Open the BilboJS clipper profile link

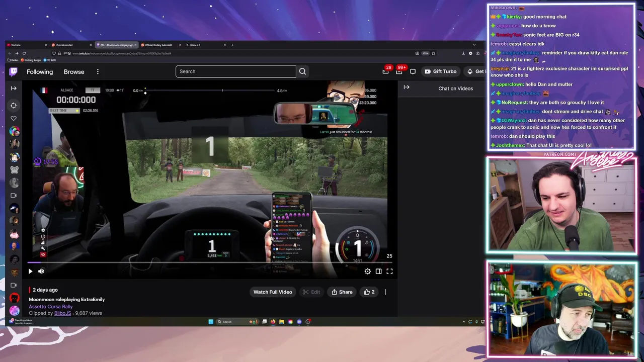[62, 313]
